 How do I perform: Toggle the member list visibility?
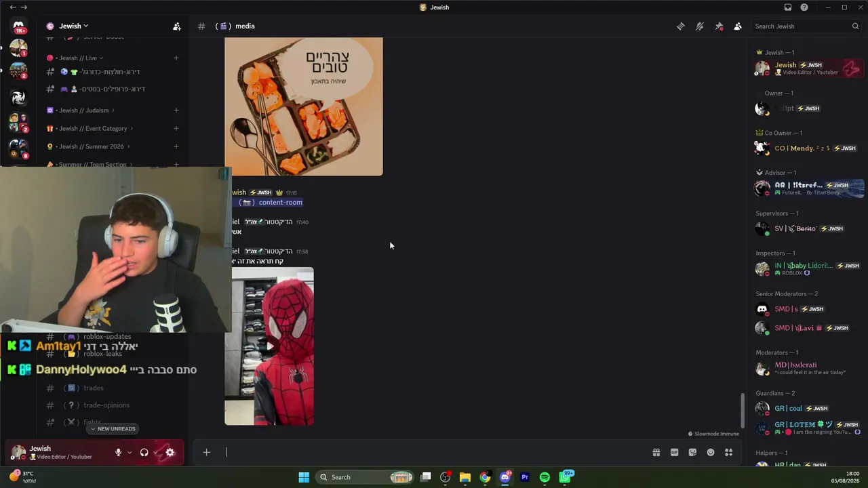tap(738, 26)
